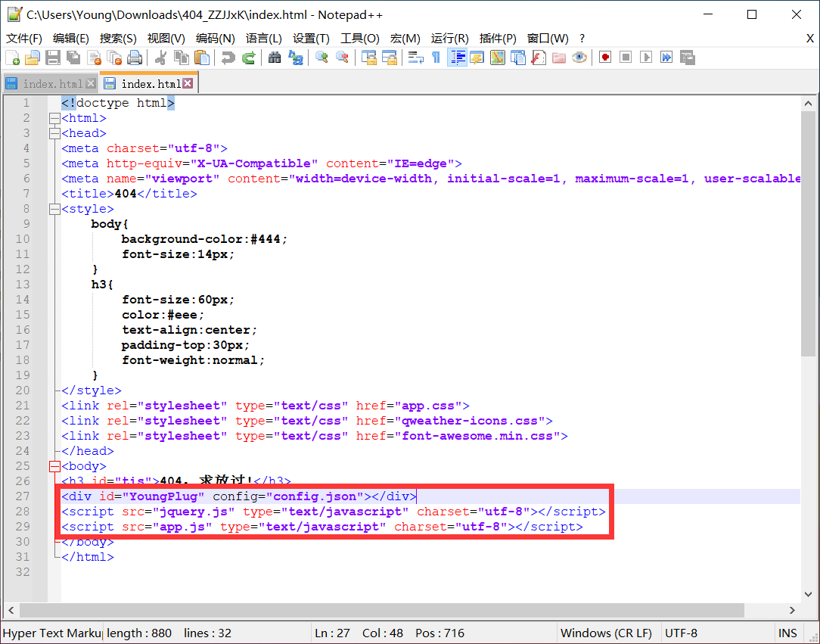The height and width of the screenshot is (644, 820).
Task: Toggle the Monitoring eye icon
Action: 579,58
